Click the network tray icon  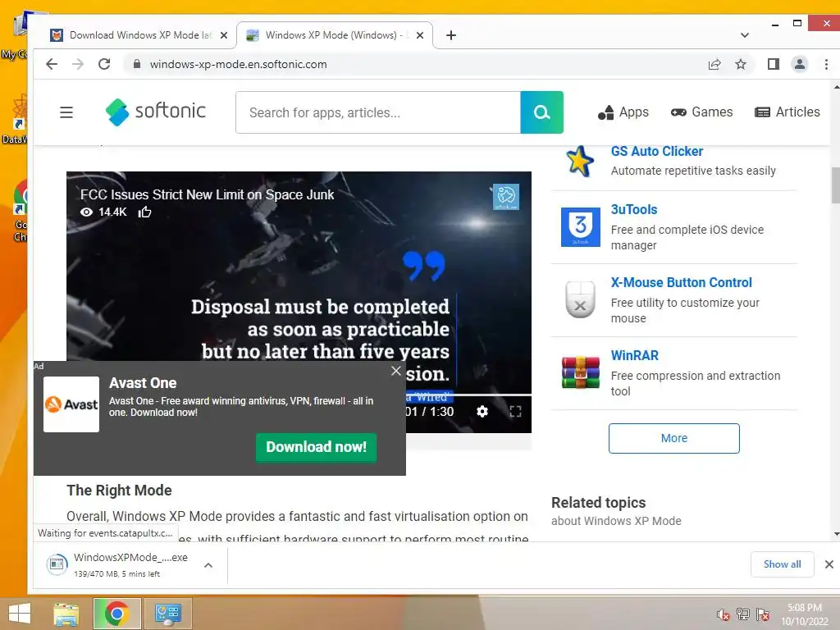pyautogui.click(x=743, y=614)
